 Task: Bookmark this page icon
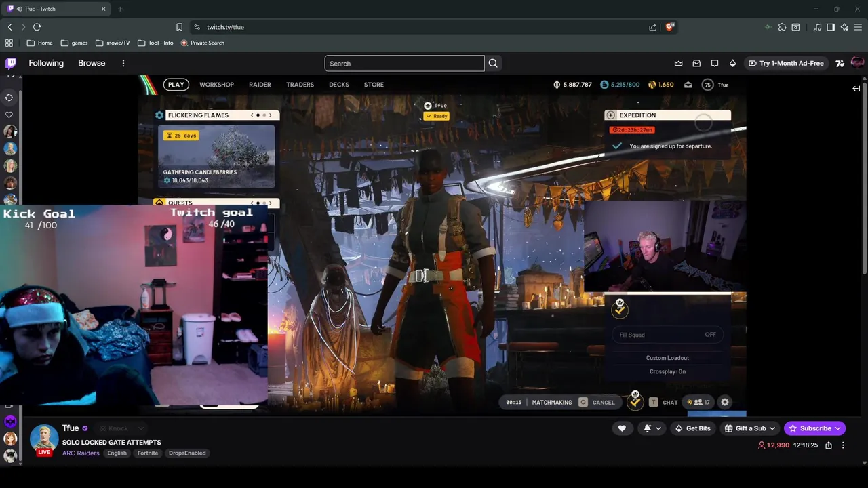coord(179,27)
